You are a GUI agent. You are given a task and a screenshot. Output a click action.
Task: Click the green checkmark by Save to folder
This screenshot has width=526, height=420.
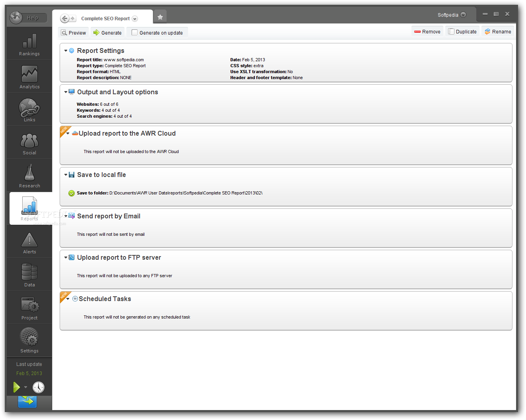[72, 193]
